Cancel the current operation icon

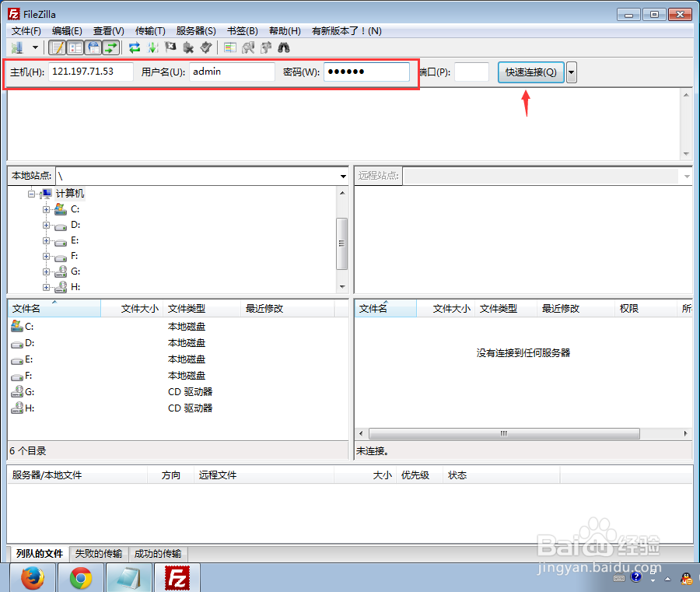tap(170, 47)
